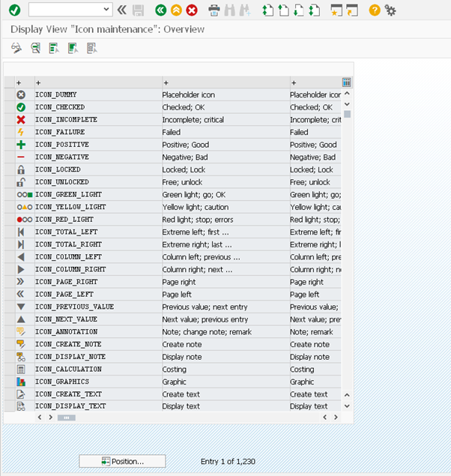Click the Print icon in toolbar
Screen dimensions: 451x476
click(214, 10)
